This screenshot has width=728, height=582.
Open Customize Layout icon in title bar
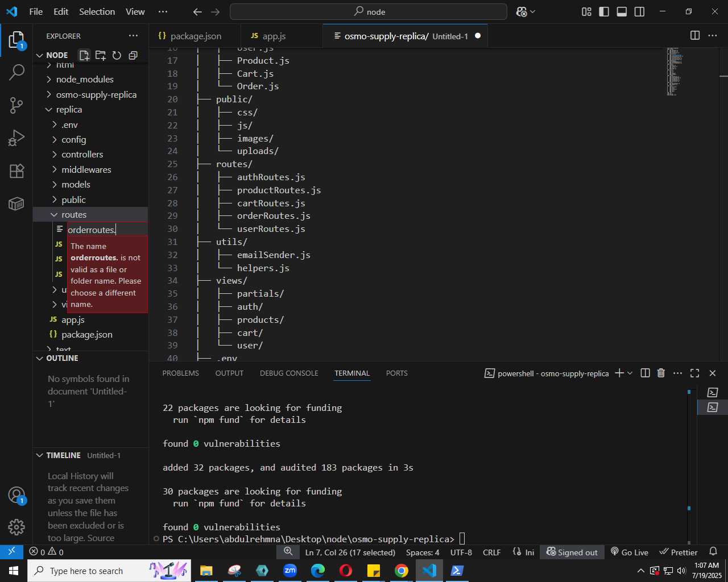point(586,11)
